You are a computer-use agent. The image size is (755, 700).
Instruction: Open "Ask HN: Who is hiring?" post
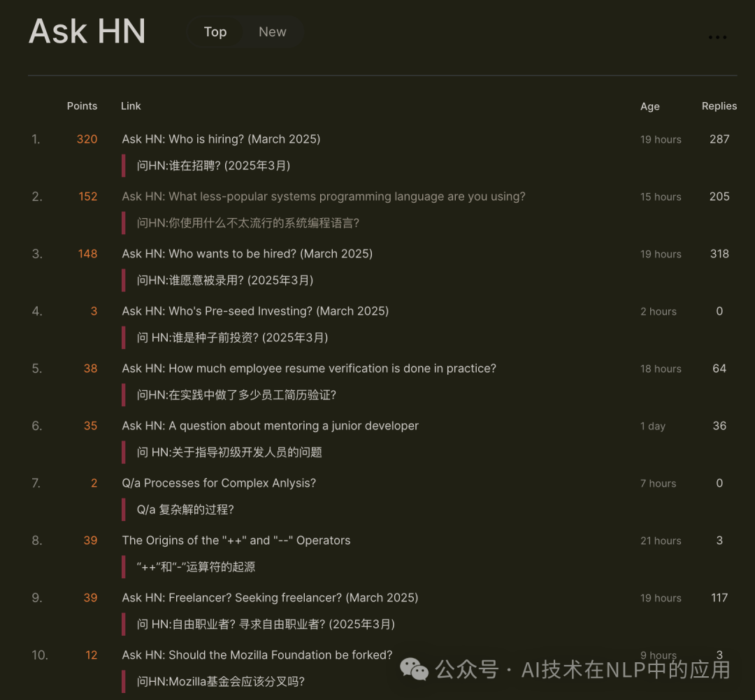click(x=221, y=139)
